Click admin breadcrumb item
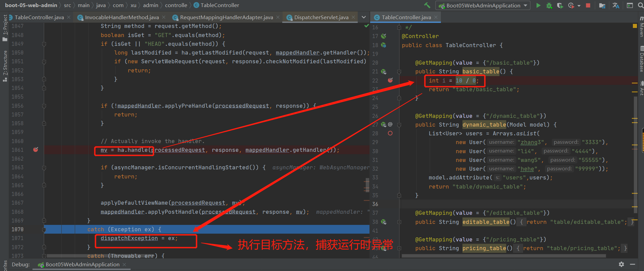The width and height of the screenshot is (644, 271). pyautogui.click(x=151, y=5)
